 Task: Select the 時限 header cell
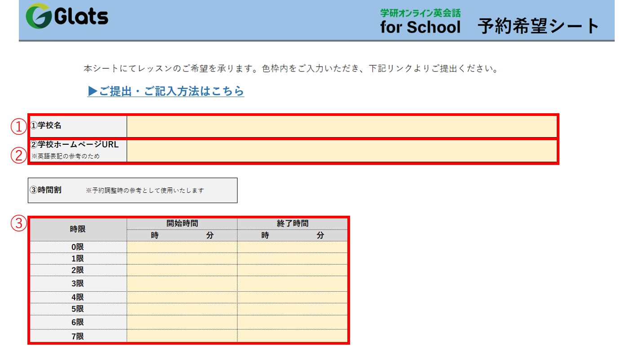(79, 229)
